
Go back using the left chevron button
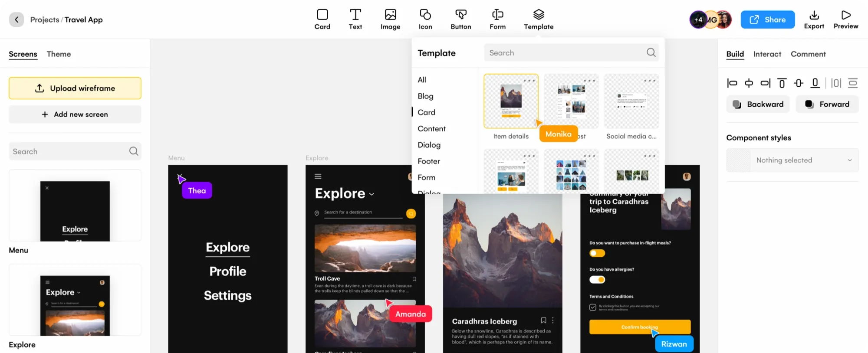tap(16, 20)
